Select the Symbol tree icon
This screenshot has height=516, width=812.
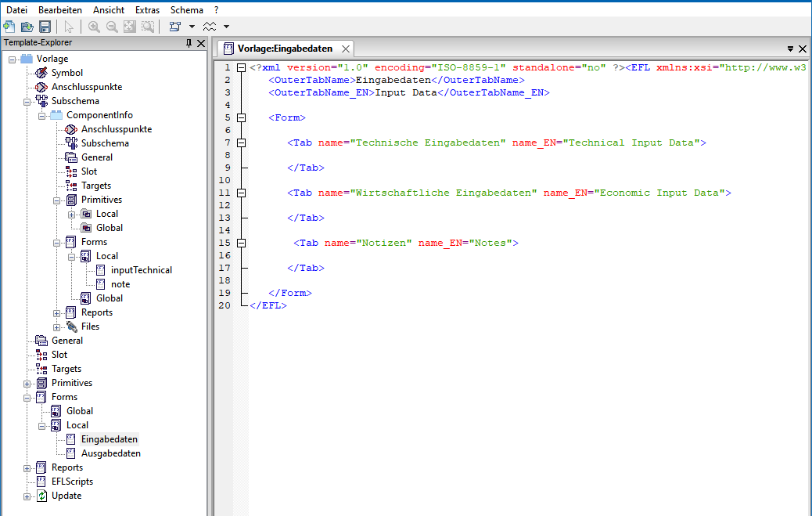[41, 73]
